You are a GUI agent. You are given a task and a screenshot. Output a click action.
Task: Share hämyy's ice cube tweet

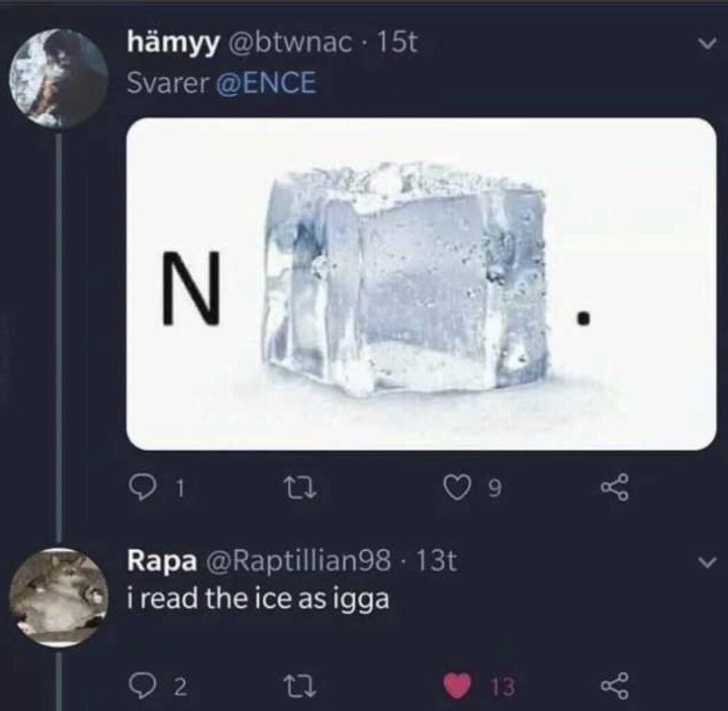(610, 490)
